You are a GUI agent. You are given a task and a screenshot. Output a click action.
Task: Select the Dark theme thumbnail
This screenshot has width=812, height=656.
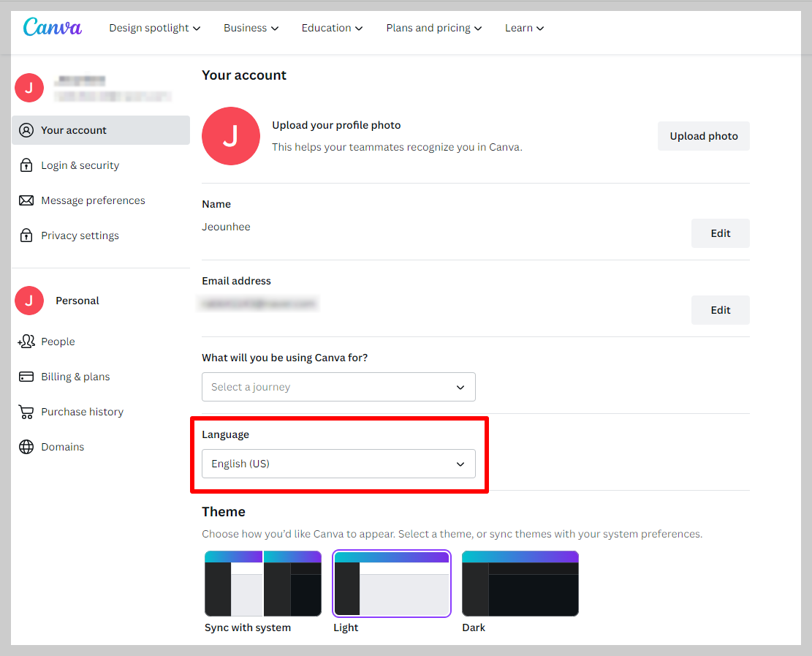[520, 584]
